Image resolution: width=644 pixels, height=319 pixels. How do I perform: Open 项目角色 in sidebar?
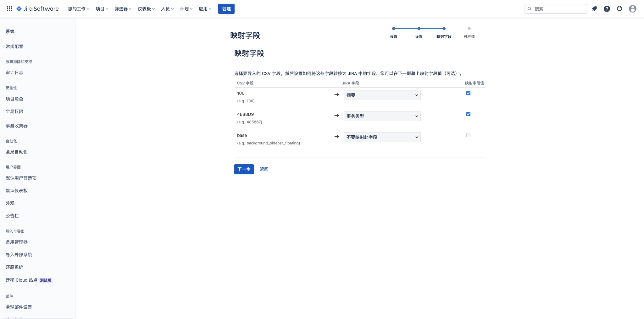(14, 99)
